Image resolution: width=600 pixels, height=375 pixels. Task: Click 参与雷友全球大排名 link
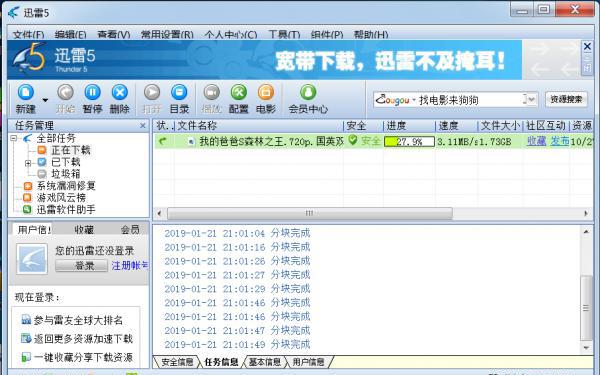coord(78,320)
